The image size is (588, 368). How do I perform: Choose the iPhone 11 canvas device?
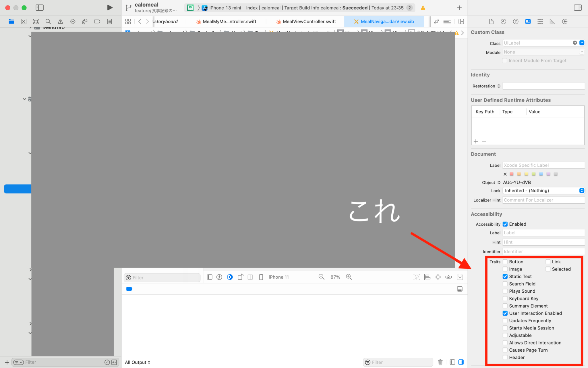tap(278, 277)
